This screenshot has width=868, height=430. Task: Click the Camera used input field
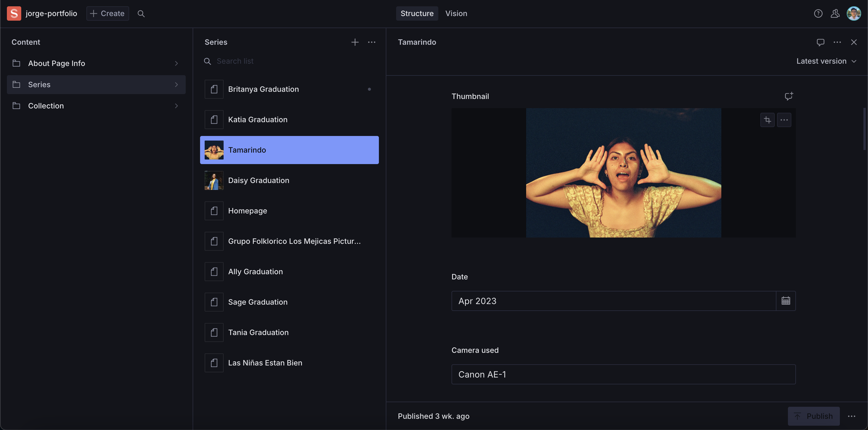[623, 374]
